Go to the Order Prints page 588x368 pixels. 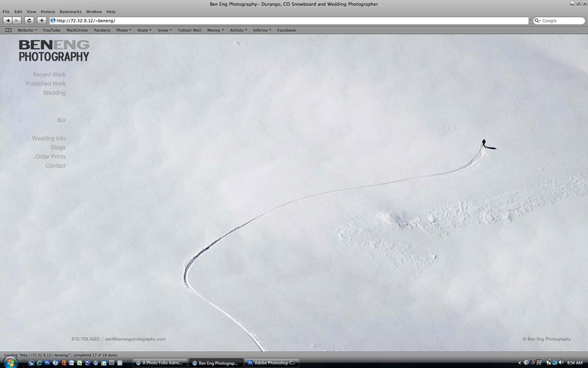(50, 157)
